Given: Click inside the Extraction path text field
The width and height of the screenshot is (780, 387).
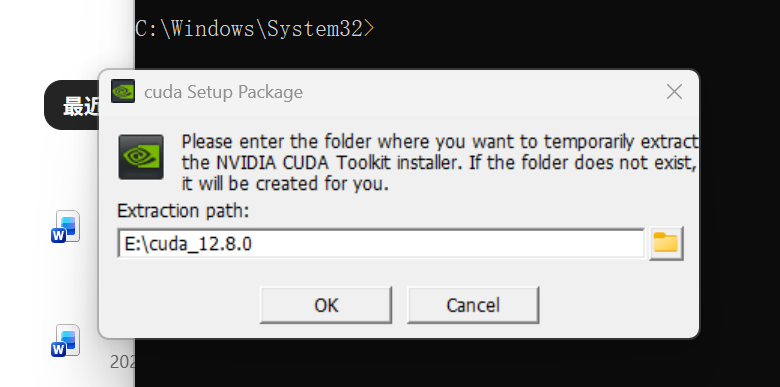Looking at the screenshot, I should pos(381,243).
